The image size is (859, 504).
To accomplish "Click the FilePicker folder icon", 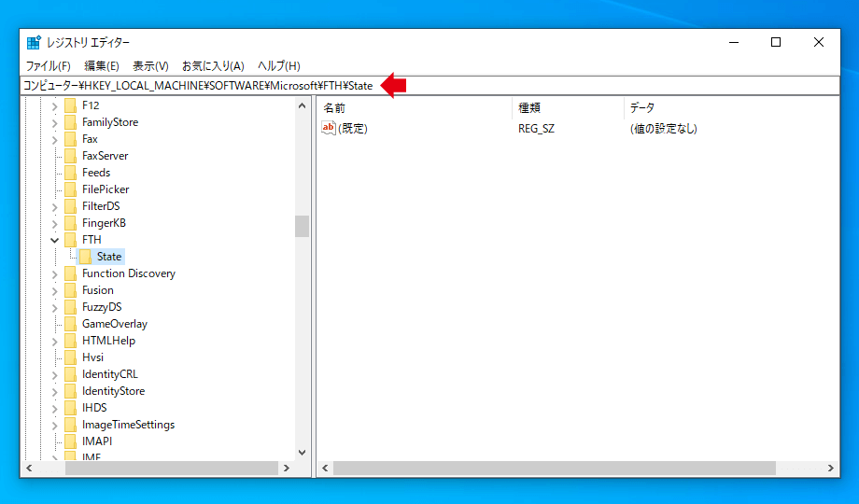I will point(70,189).
